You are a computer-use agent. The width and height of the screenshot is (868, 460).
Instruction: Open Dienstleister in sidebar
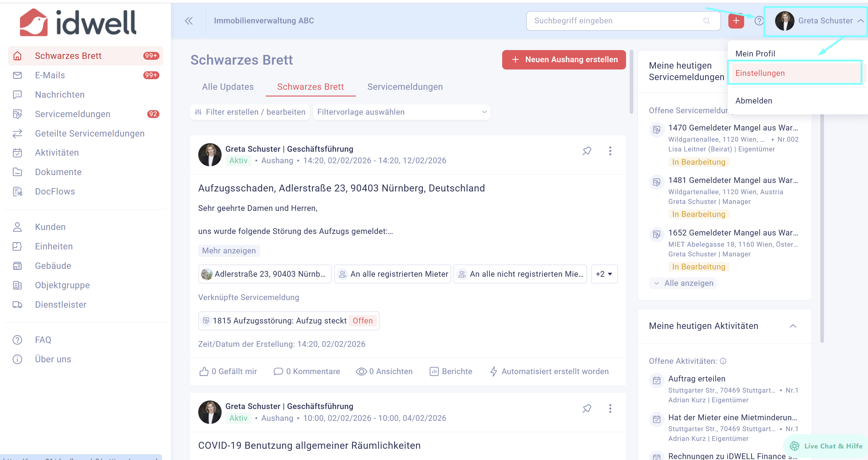[x=61, y=304]
